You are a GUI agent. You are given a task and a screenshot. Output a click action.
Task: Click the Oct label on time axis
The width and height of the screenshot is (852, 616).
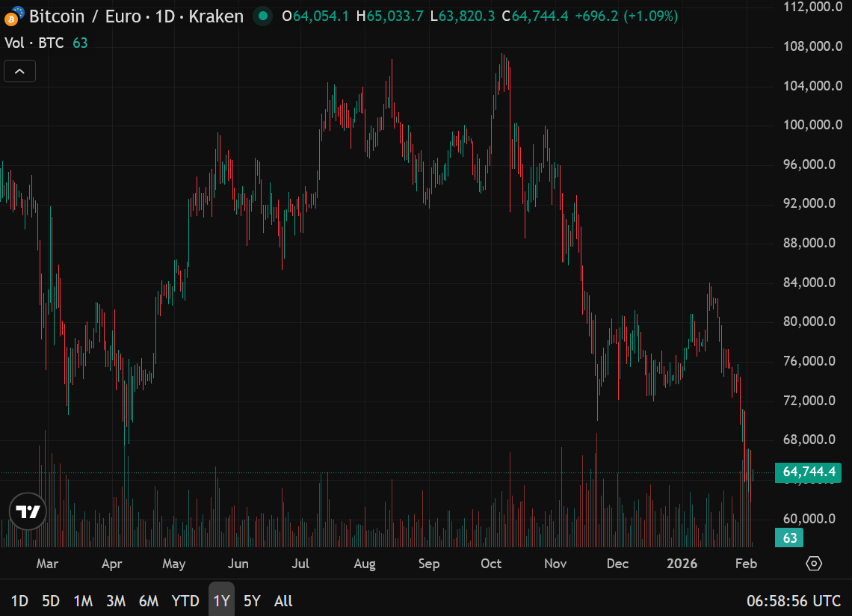point(491,564)
